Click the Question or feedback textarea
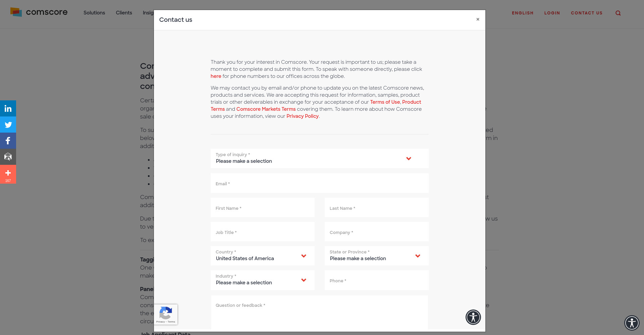The height and width of the screenshot is (335, 644). (319, 312)
